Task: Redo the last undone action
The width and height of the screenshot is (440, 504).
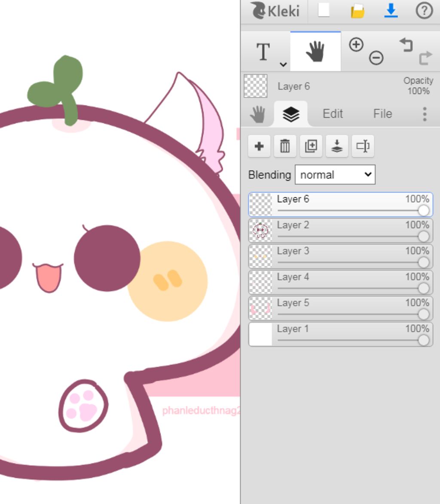Action: [x=425, y=58]
